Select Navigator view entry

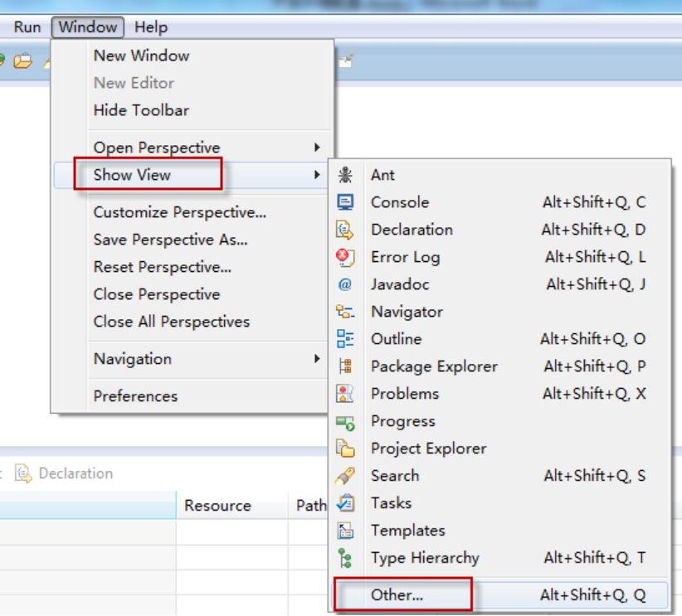[x=499, y=312]
